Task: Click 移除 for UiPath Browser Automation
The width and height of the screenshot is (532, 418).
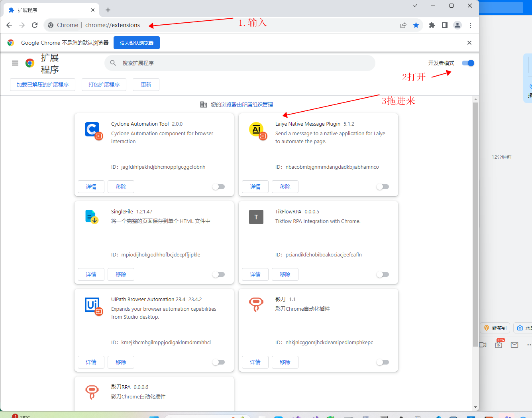Action: tap(121, 362)
